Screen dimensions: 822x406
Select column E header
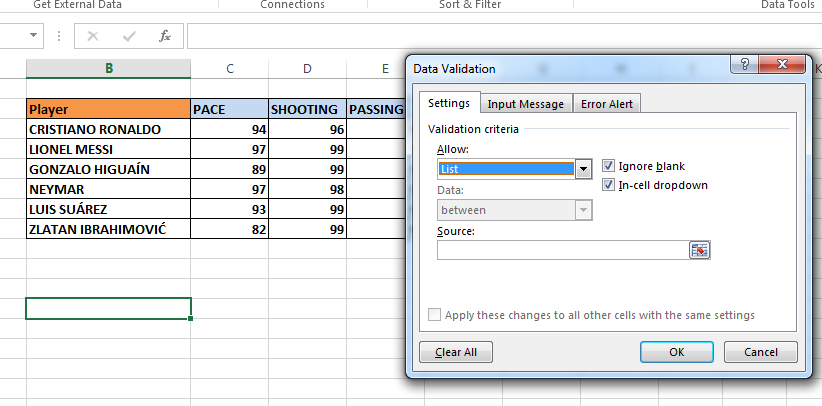point(385,68)
